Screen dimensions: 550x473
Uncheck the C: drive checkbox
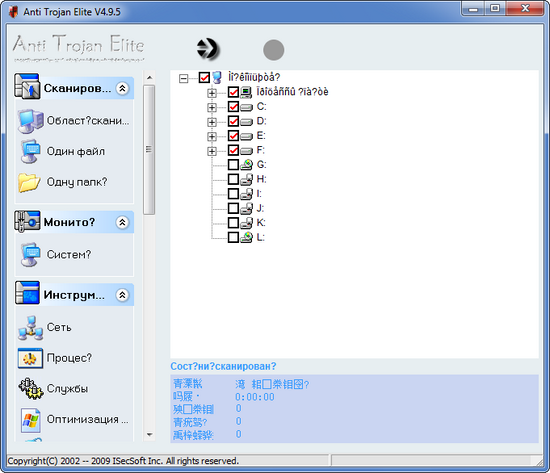[233, 107]
